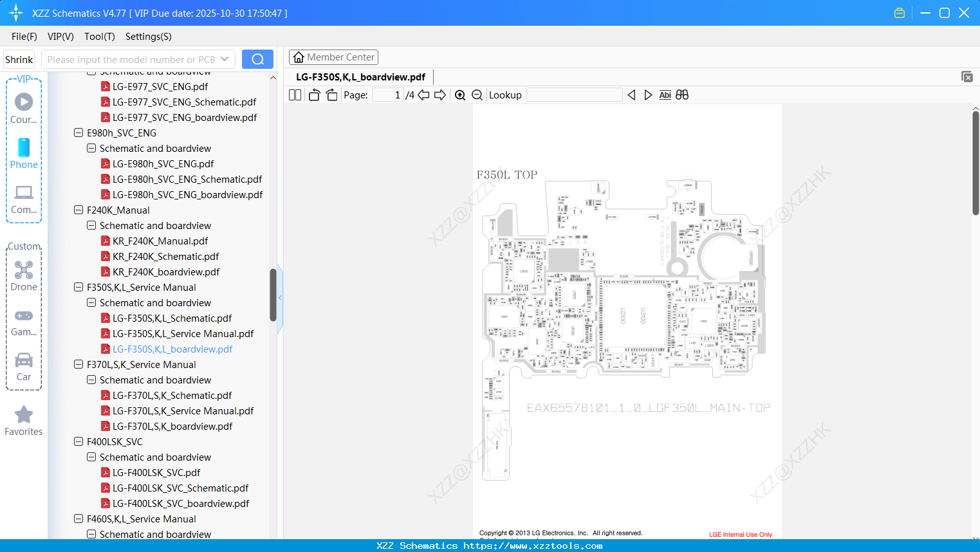Zoom in on the boardview
The height and width of the screenshot is (552, 980).
[x=460, y=95]
